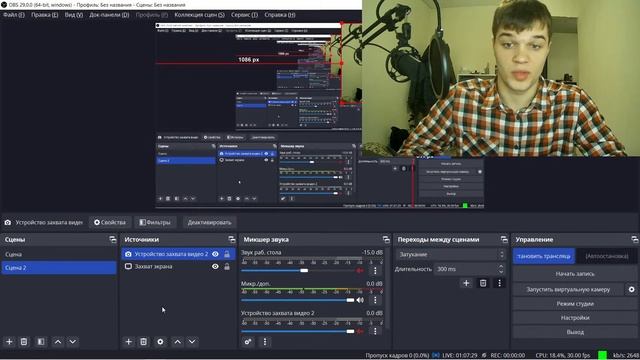Open advanced audio properties gear icon
The height and width of the screenshot is (360, 640).
tap(248, 342)
